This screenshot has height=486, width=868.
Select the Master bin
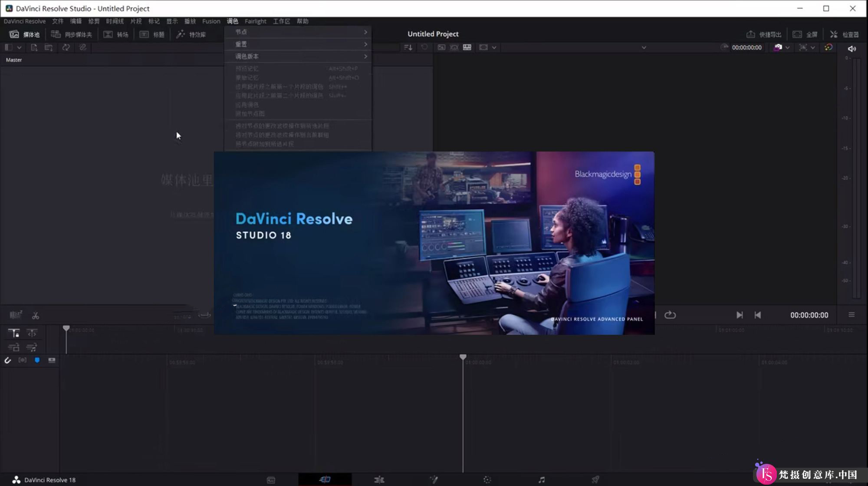[14, 60]
